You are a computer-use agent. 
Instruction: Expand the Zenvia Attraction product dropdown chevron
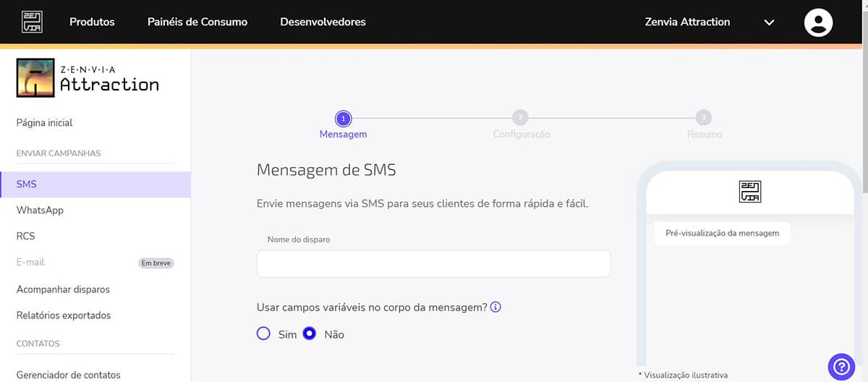[x=769, y=22]
